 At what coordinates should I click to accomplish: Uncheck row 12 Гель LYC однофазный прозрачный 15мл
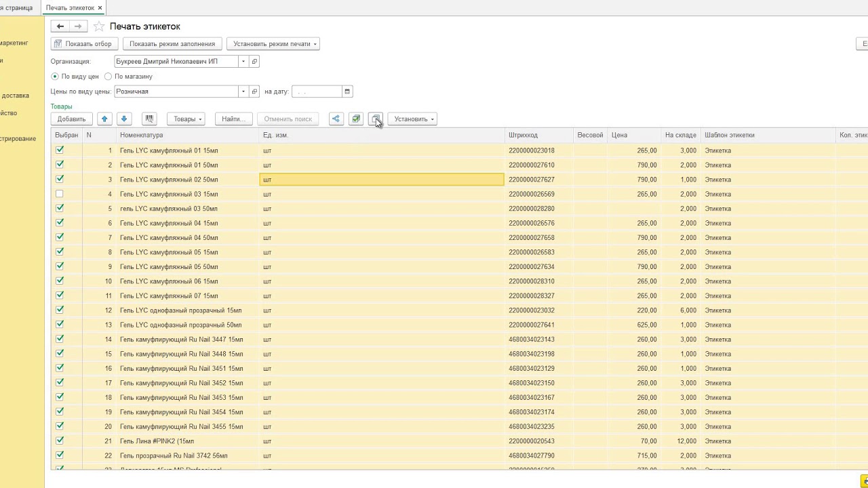60,310
